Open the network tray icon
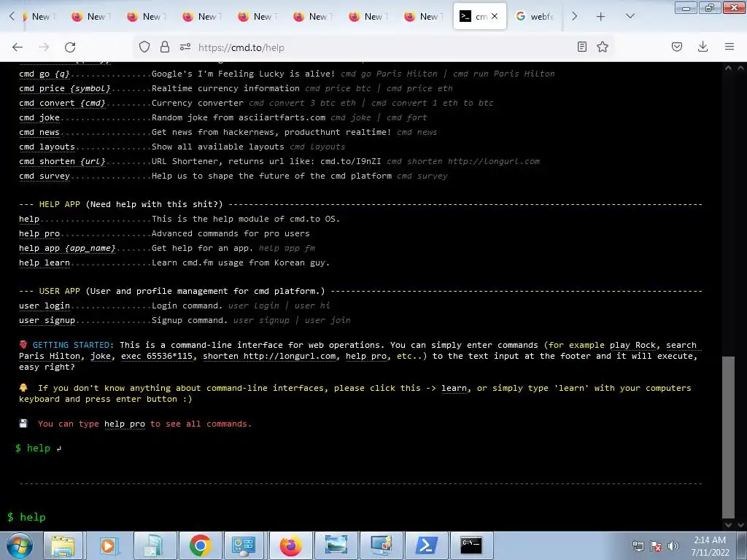This screenshot has height=560, width=747. click(x=638, y=546)
